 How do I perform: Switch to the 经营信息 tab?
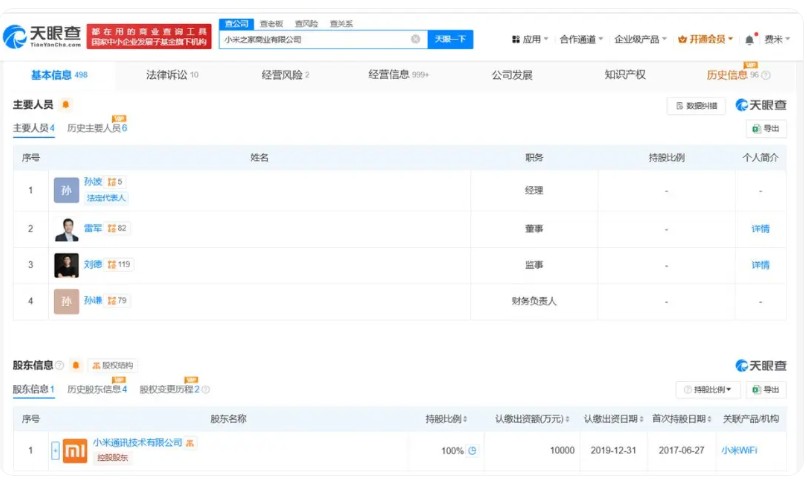(398, 75)
